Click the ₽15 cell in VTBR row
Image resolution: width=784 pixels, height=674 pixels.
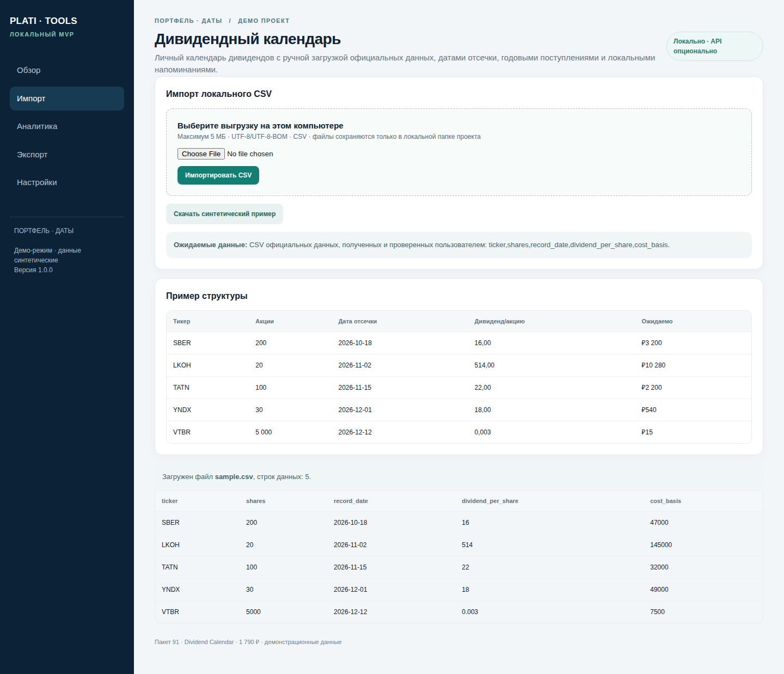coord(647,432)
